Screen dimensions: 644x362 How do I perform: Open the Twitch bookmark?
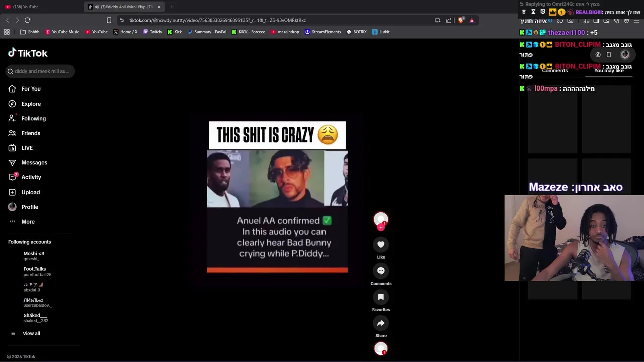(152, 32)
